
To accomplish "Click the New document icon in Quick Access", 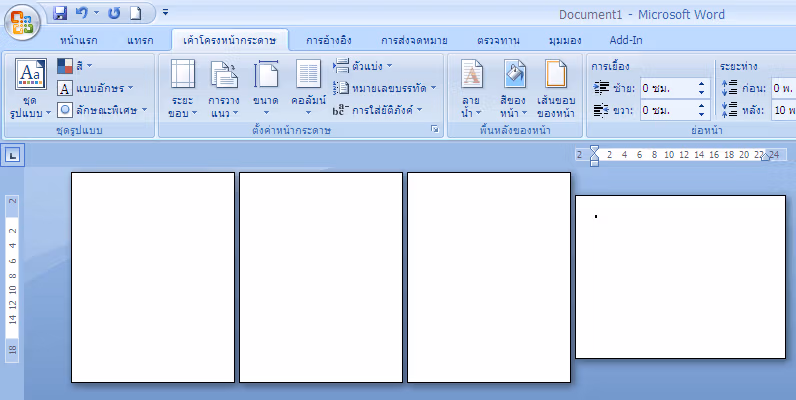I will click(135, 13).
